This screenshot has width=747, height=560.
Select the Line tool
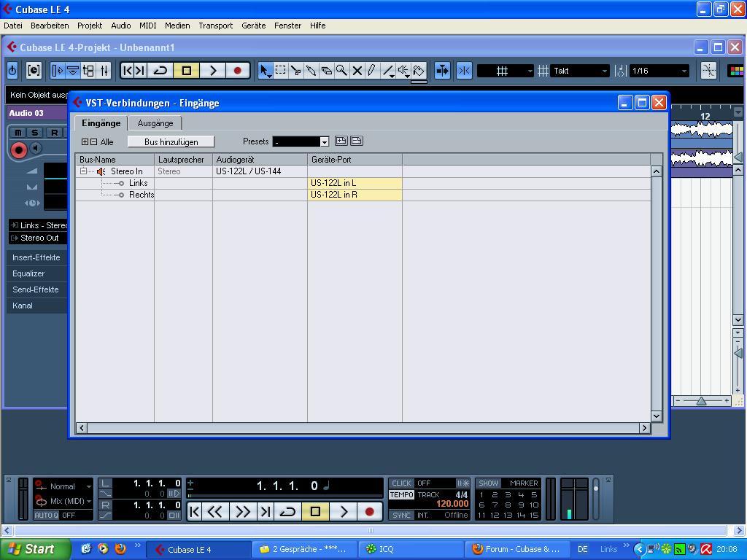click(x=388, y=71)
